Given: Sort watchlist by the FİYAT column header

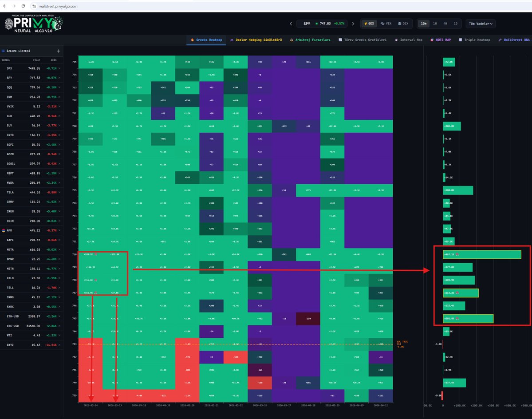Looking at the screenshot, I should click(36, 60).
